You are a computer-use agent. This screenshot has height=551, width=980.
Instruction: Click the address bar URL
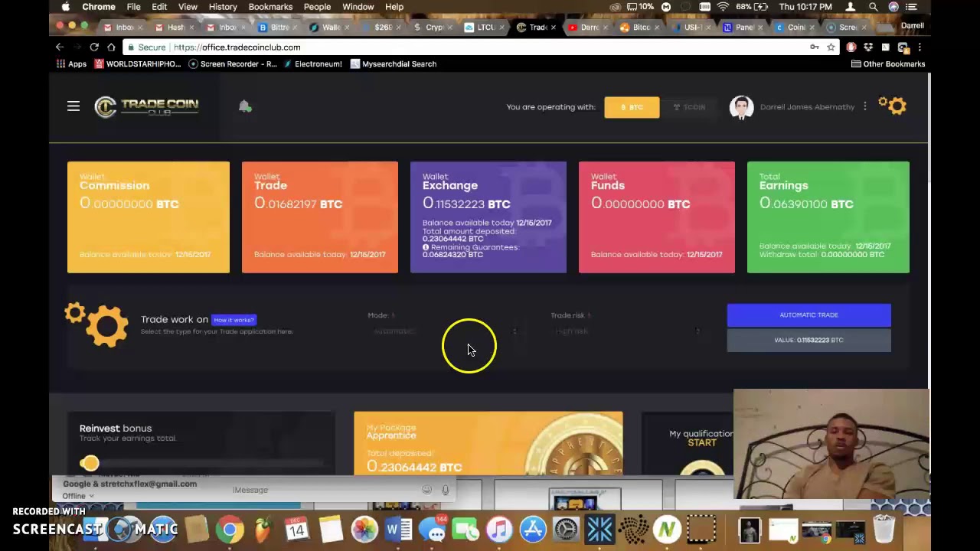point(237,47)
